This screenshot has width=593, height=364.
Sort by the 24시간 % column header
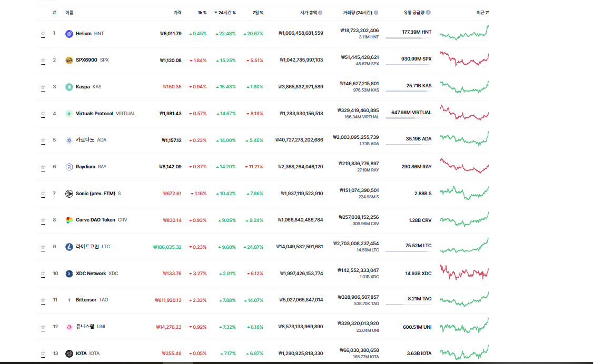click(x=225, y=13)
